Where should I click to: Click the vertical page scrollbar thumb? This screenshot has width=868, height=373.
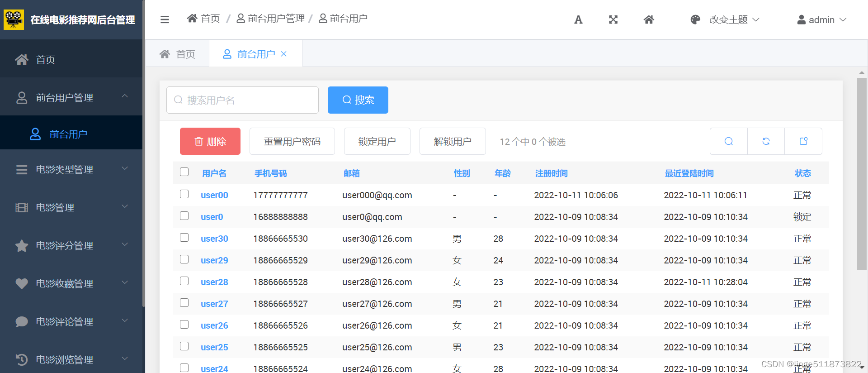pyautogui.click(x=862, y=174)
